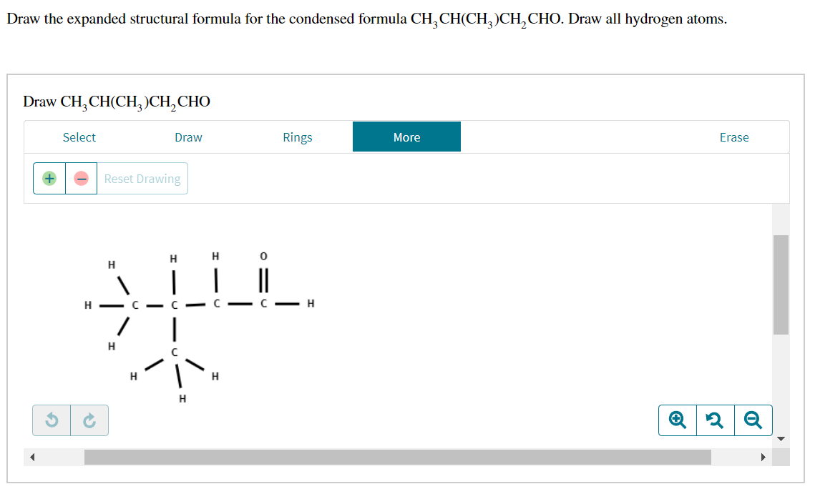The image size is (815, 504).
Task: Click the oxygen atom in the structure
Action: tap(263, 256)
